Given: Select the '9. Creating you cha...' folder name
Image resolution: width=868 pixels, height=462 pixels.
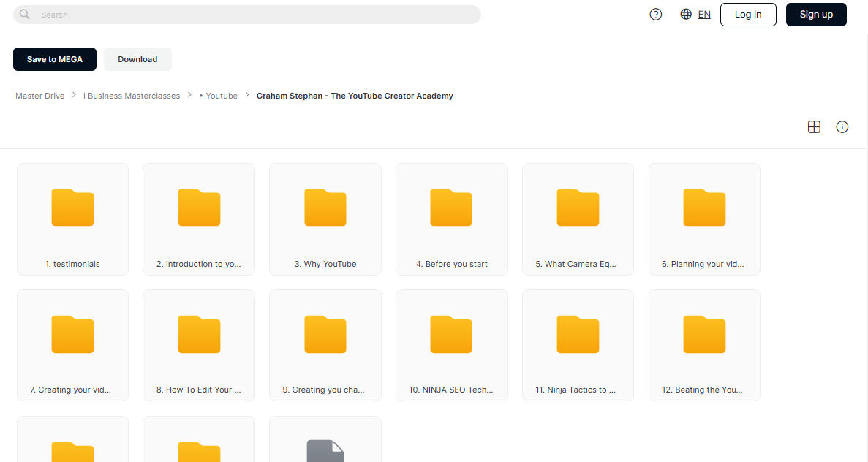Looking at the screenshot, I should click(323, 390).
